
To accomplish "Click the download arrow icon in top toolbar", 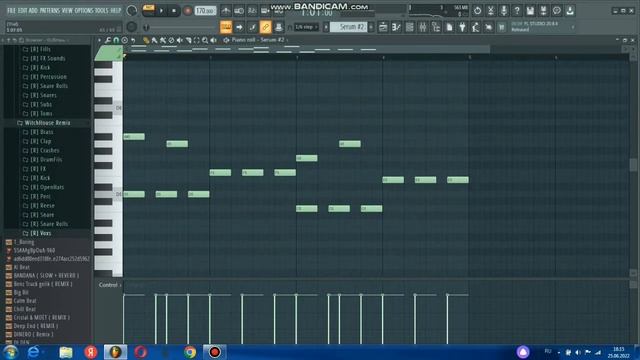I will click(x=570, y=11).
